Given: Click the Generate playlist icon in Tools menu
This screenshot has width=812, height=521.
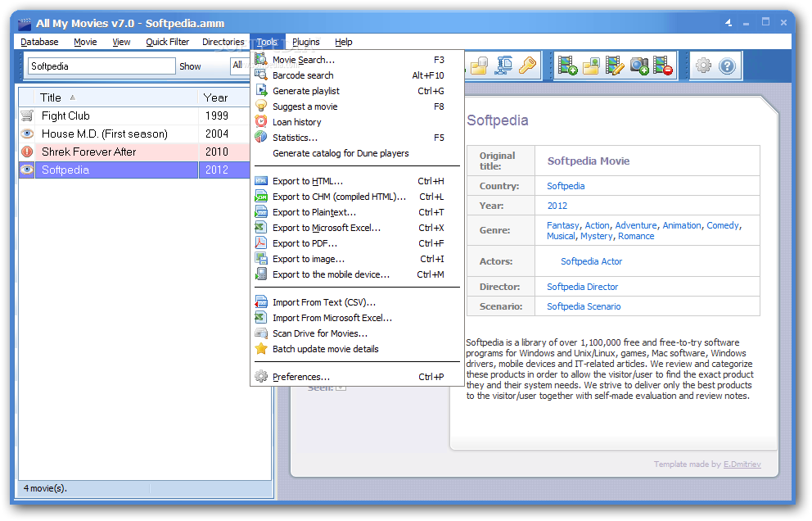Looking at the screenshot, I should coord(261,91).
